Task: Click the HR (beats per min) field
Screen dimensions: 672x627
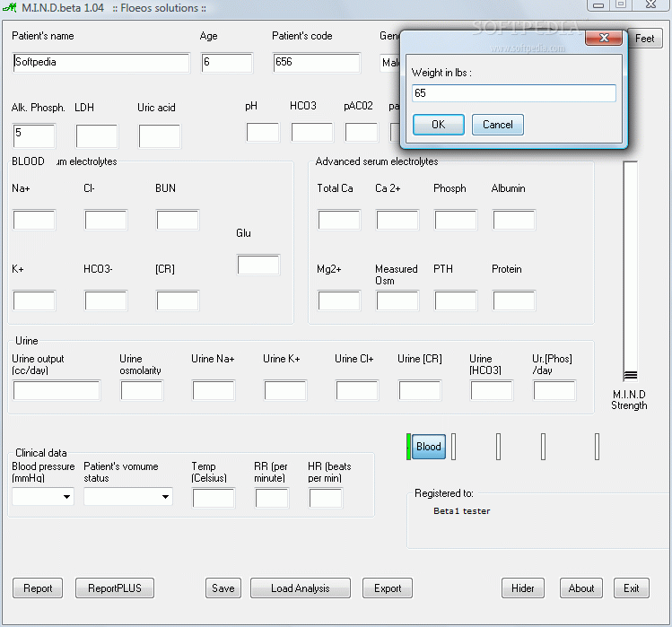Action: [326, 499]
